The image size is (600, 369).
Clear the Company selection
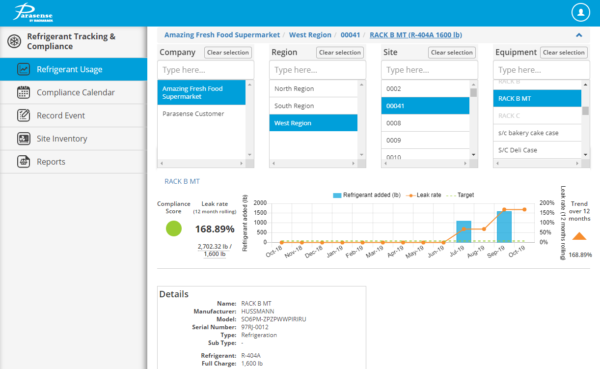(228, 52)
